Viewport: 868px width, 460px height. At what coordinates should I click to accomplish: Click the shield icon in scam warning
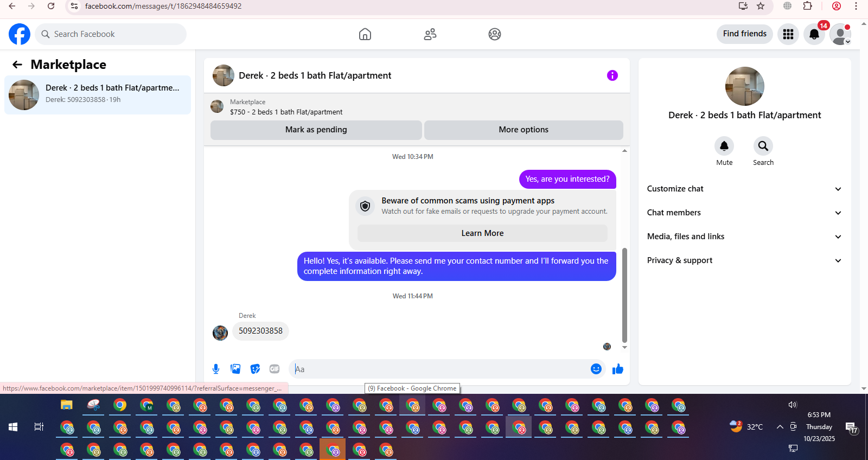tap(365, 206)
